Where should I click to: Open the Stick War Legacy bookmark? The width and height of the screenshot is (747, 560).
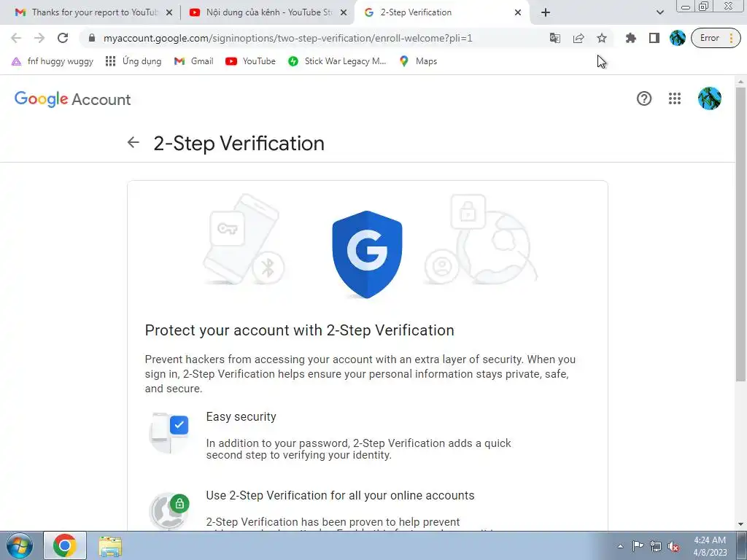(x=337, y=61)
